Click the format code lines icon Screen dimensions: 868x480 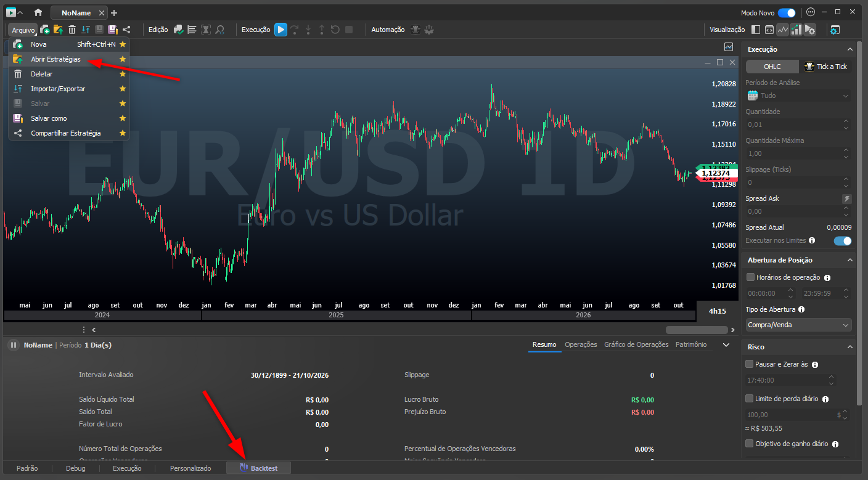click(192, 29)
